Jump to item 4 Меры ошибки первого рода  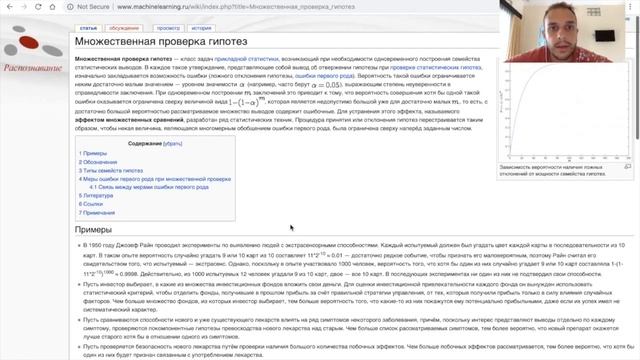[155, 179]
